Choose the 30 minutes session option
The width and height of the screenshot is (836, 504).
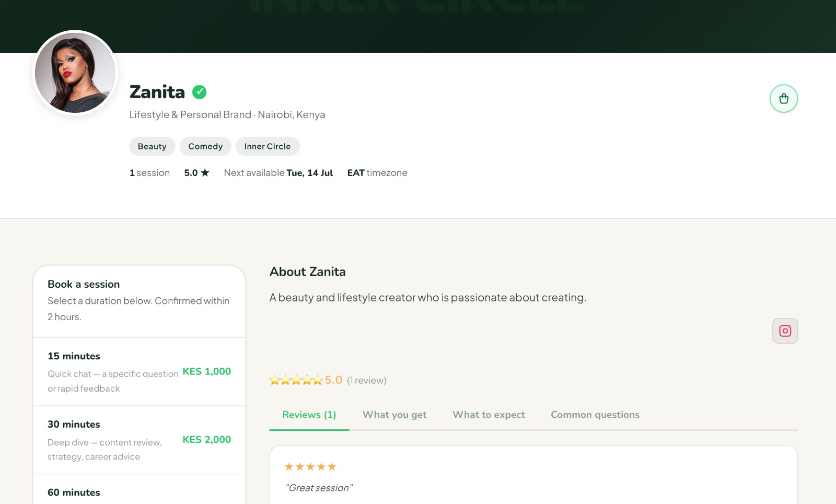tap(140, 440)
